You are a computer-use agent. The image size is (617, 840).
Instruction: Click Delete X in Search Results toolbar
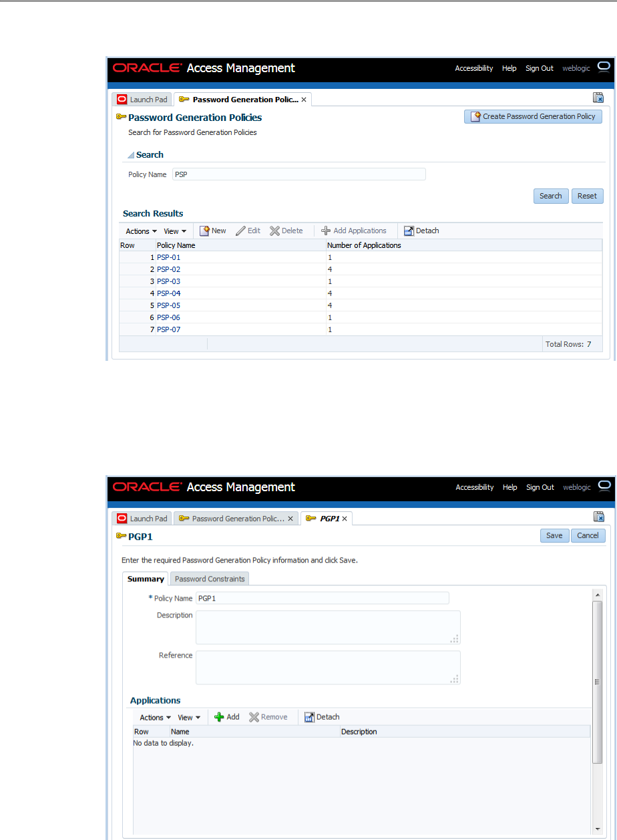tap(274, 231)
